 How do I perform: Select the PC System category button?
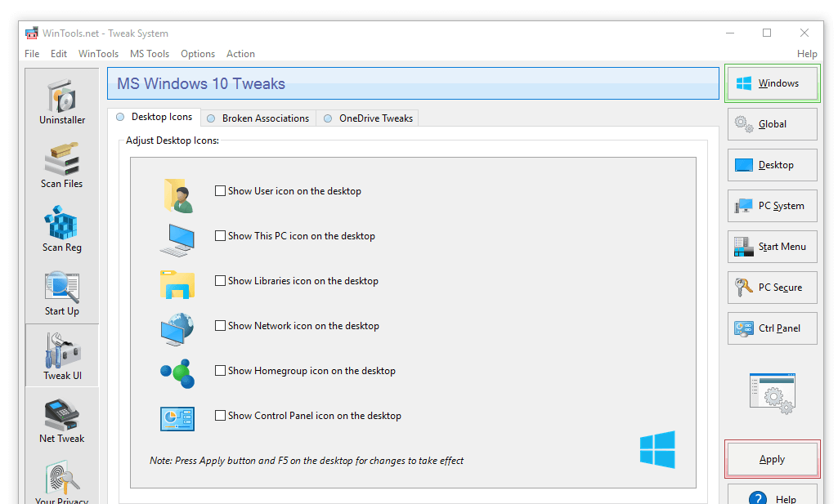pyautogui.click(x=773, y=206)
